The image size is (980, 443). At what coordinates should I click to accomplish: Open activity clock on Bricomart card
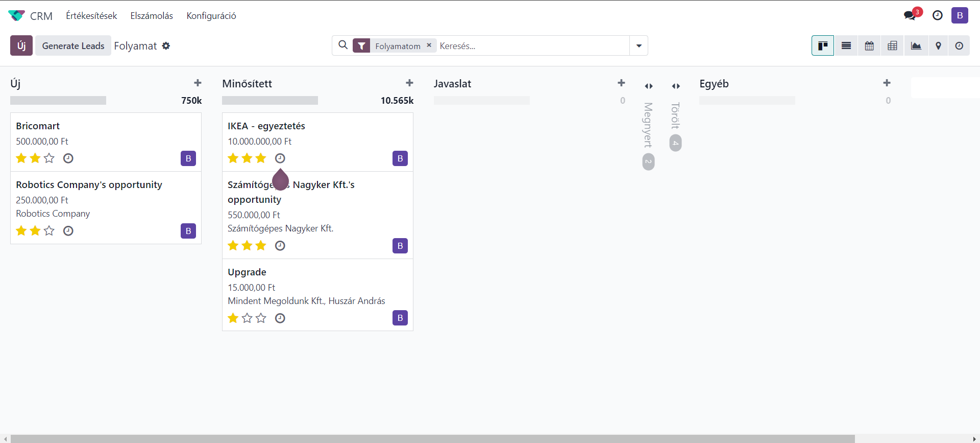click(68, 158)
